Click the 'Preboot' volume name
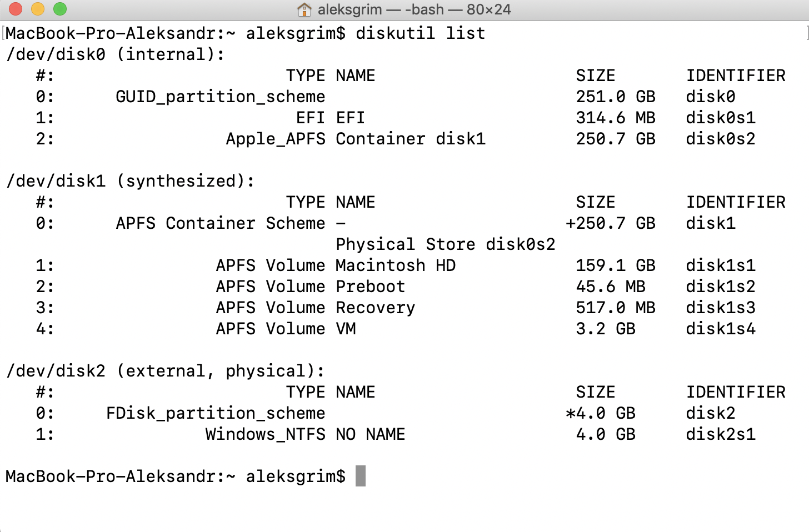This screenshot has width=809, height=532. 370,287
